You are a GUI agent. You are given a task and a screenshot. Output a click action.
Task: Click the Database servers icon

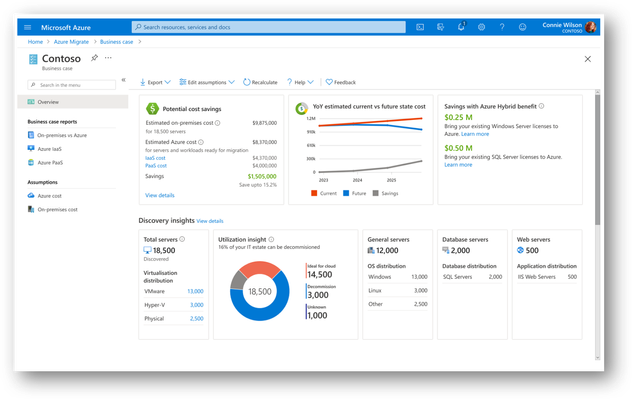click(x=446, y=250)
